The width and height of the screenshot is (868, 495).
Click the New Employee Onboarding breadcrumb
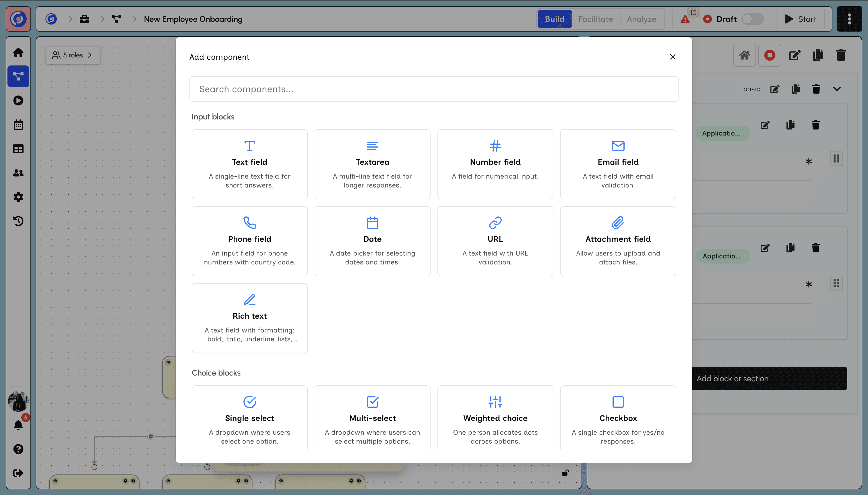[193, 19]
